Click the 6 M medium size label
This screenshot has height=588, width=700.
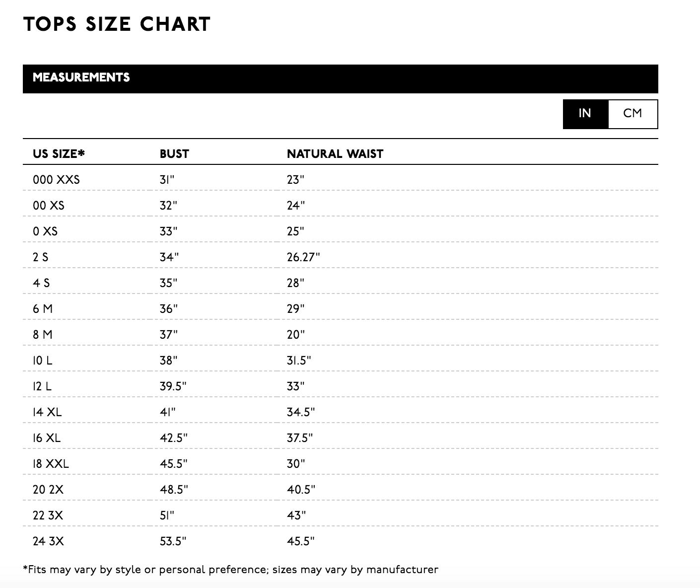tap(45, 308)
